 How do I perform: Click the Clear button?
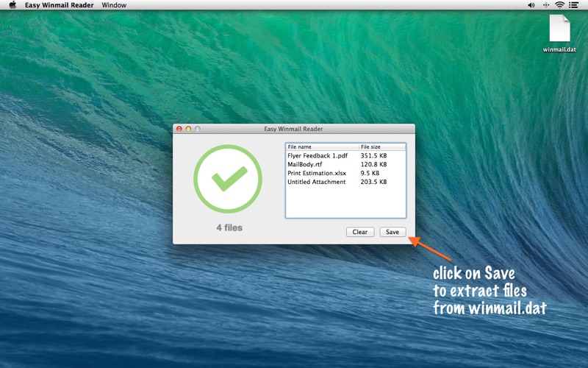coord(359,232)
